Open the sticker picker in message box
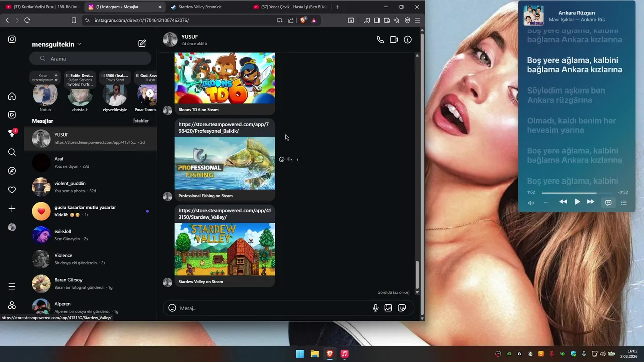644x362 pixels. [x=402, y=308]
